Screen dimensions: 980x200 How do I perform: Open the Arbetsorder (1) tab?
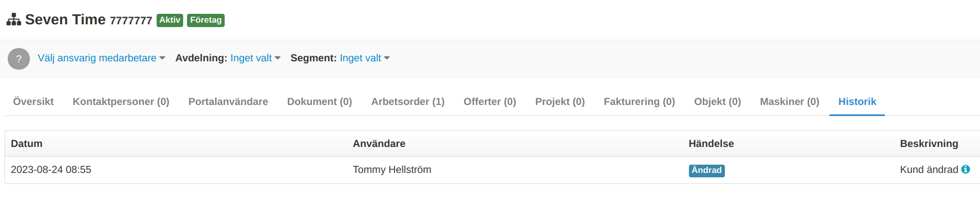[408, 102]
